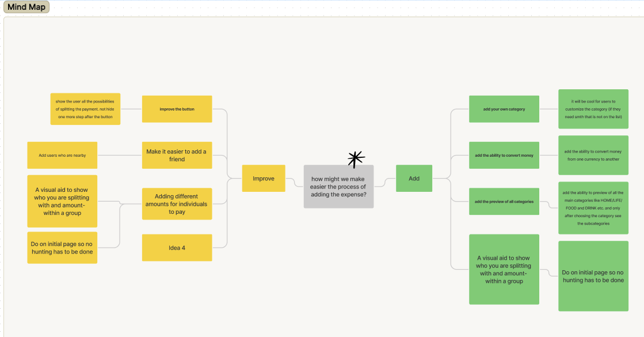
Task: Select the yellow Idea 4 placeholder node
Action: [x=177, y=248]
